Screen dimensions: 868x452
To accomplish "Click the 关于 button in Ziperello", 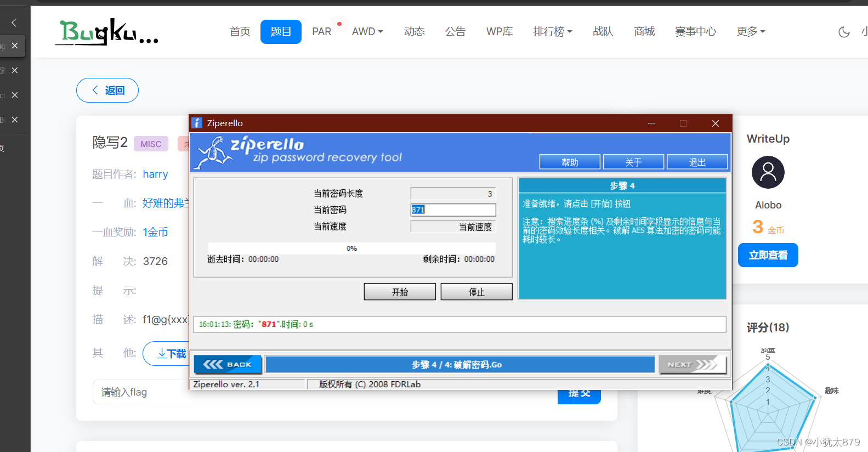I will click(633, 162).
